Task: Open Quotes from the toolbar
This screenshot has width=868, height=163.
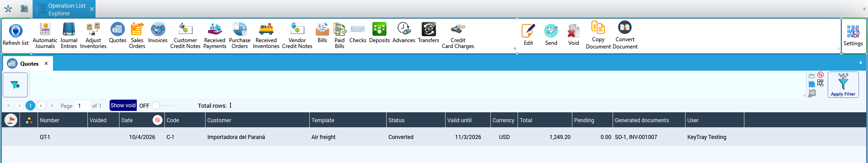Action: pyautogui.click(x=118, y=33)
